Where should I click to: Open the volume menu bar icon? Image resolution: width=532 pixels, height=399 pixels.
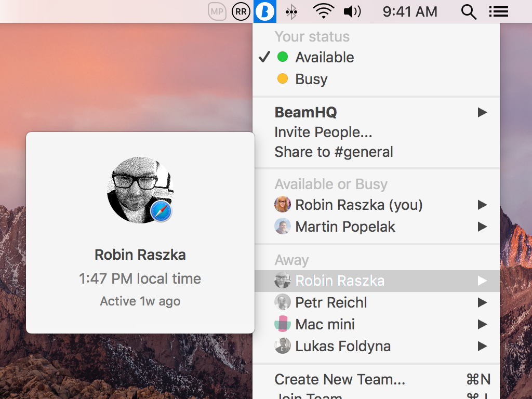(x=353, y=11)
